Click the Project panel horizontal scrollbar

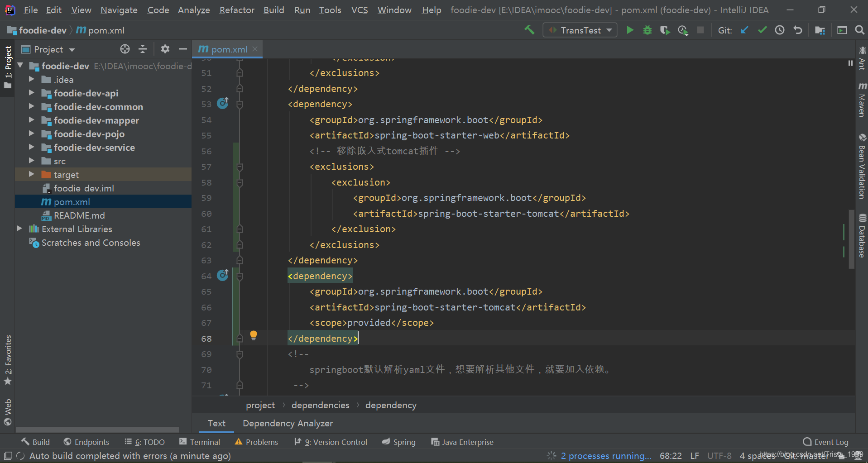pos(97,430)
